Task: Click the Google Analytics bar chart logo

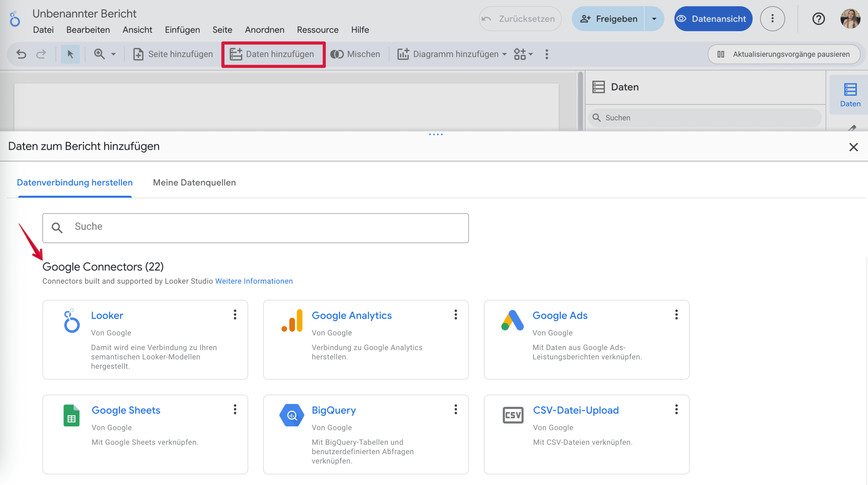Action: click(292, 321)
